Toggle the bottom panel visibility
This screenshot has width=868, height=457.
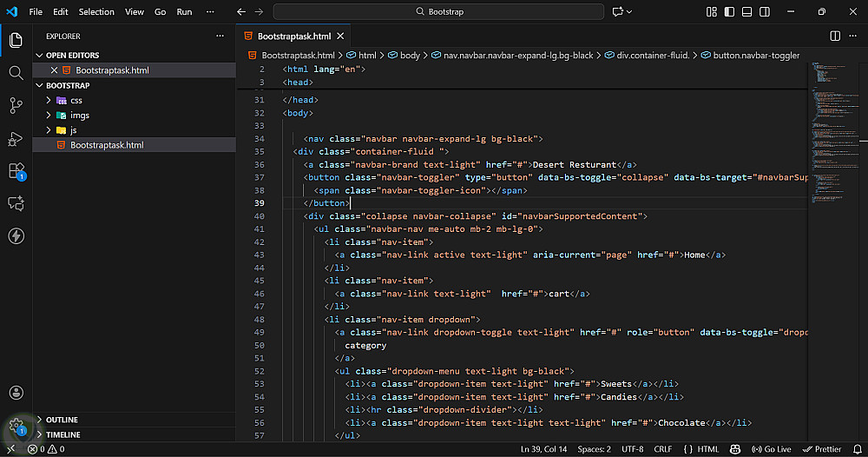pyautogui.click(x=746, y=12)
